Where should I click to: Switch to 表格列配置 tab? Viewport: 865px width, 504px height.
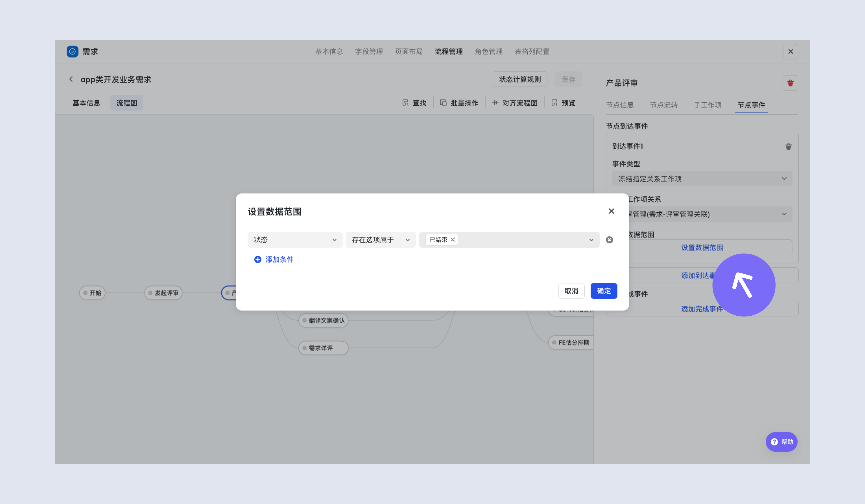pyautogui.click(x=532, y=51)
